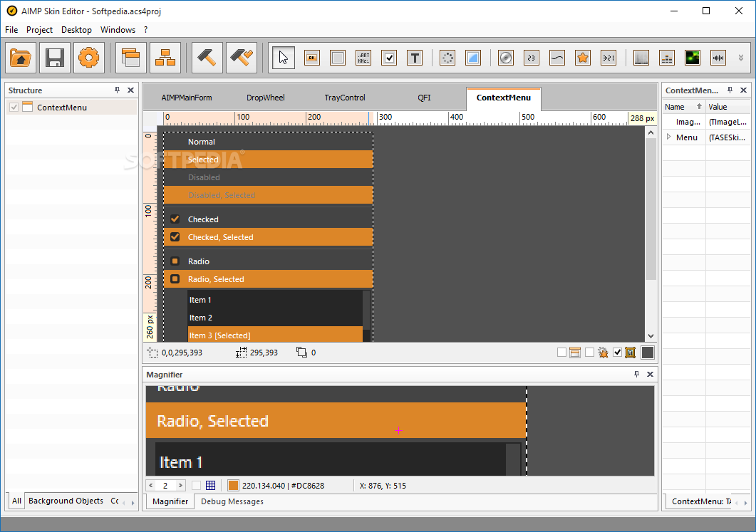
Task: Choose the panel element tool
Action: tap(338, 58)
